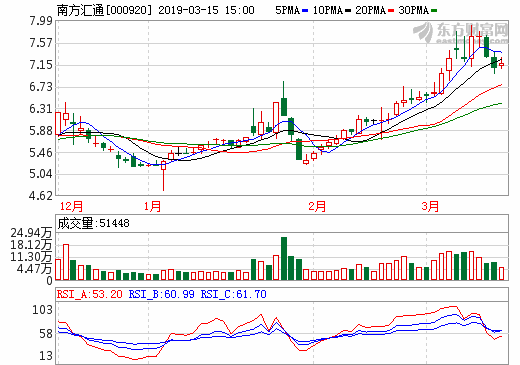Click the 30PMA legend label
Image resolution: width=520 pixels, height=365 pixels.
[x=414, y=10]
